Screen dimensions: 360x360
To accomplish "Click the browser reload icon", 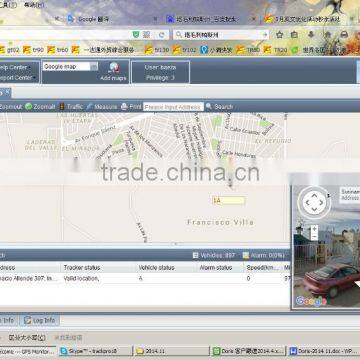I will 162,35.
